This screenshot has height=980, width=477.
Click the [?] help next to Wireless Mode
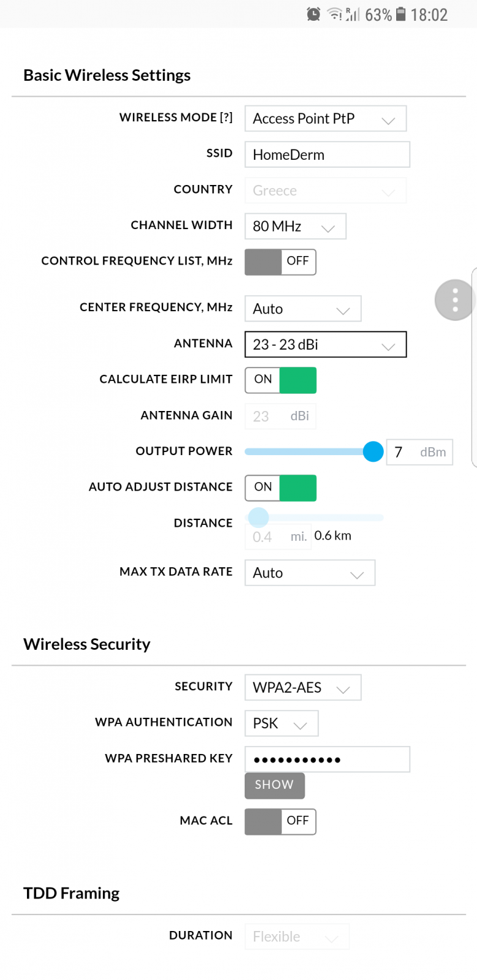[226, 118]
